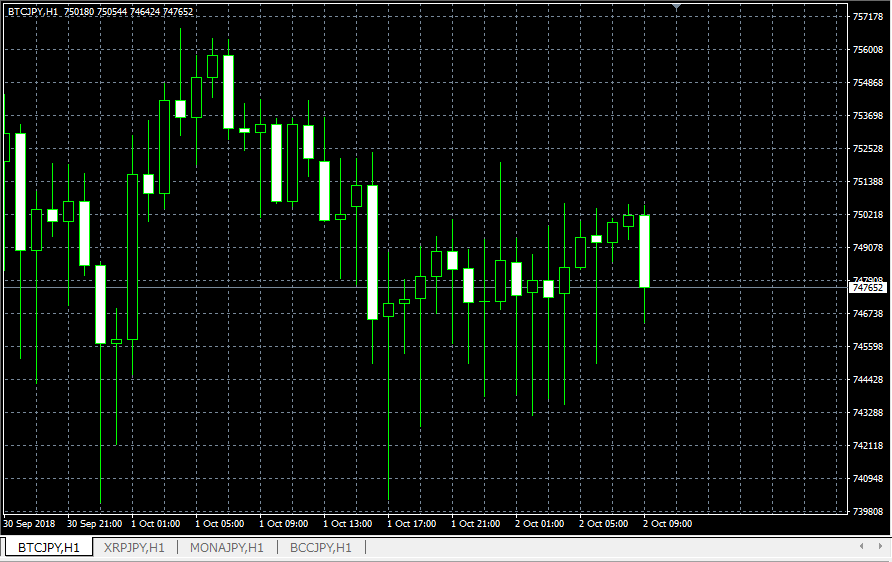Select the rightmost candle on the chart
Screen dimensions: 892x562
tap(645, 251)
